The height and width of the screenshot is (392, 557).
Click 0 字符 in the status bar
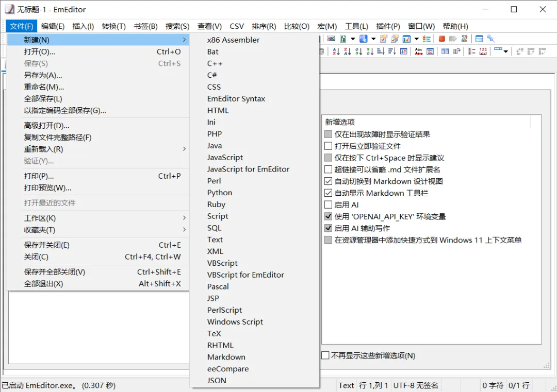point(493,385)
